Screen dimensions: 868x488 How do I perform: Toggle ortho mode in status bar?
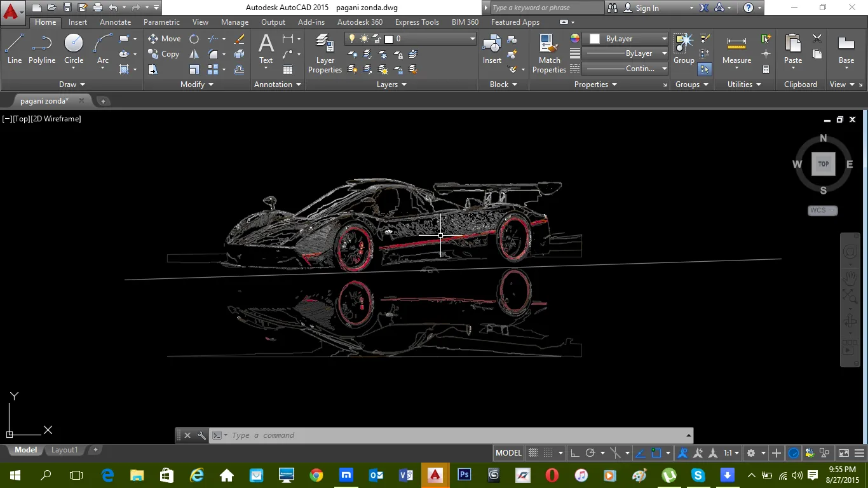point(574,453)
